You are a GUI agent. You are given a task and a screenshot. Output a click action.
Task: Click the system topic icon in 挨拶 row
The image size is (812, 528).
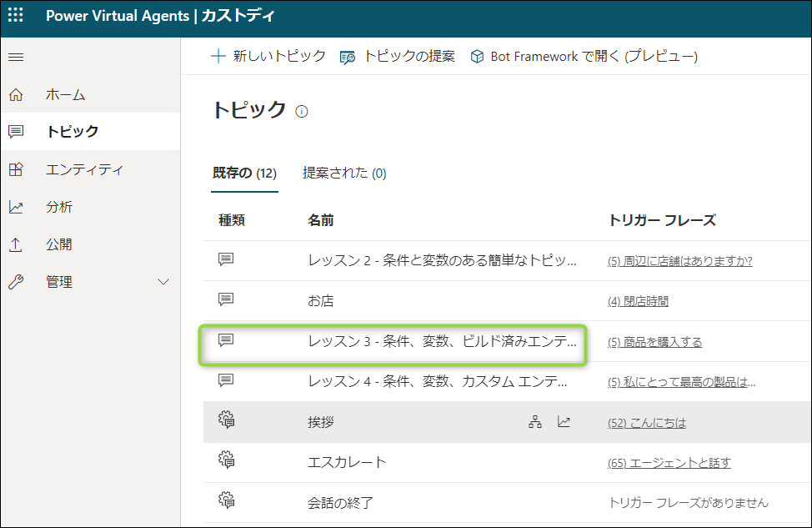point(226,420)
